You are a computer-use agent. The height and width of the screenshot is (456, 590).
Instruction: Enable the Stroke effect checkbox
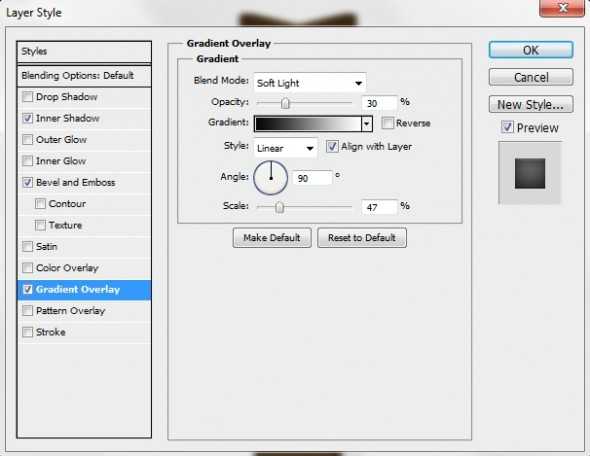27,332
